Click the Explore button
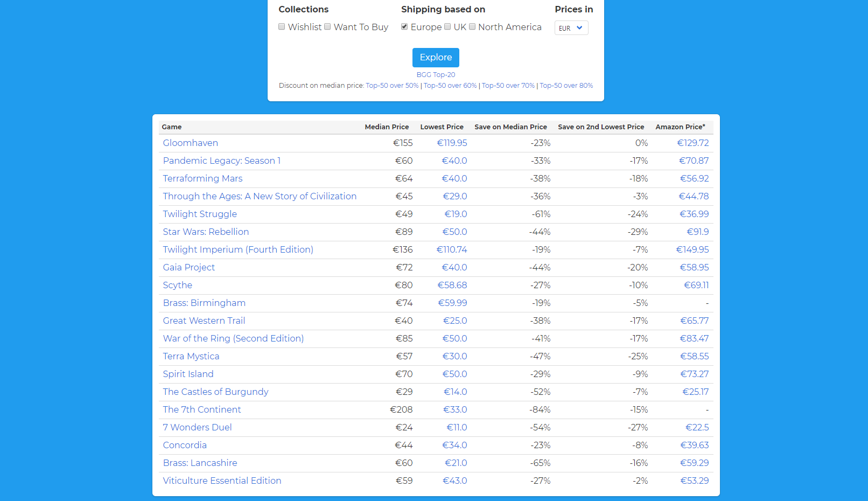Image resolution: width=868 pixels, height=501 pixels. (x=436, y=58)
